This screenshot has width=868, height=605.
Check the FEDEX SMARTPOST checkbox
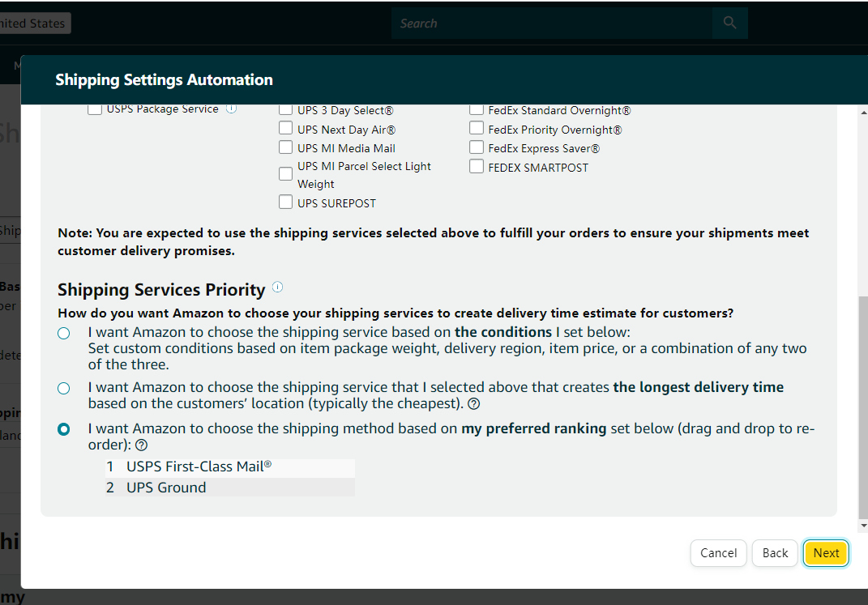(476, 166)
